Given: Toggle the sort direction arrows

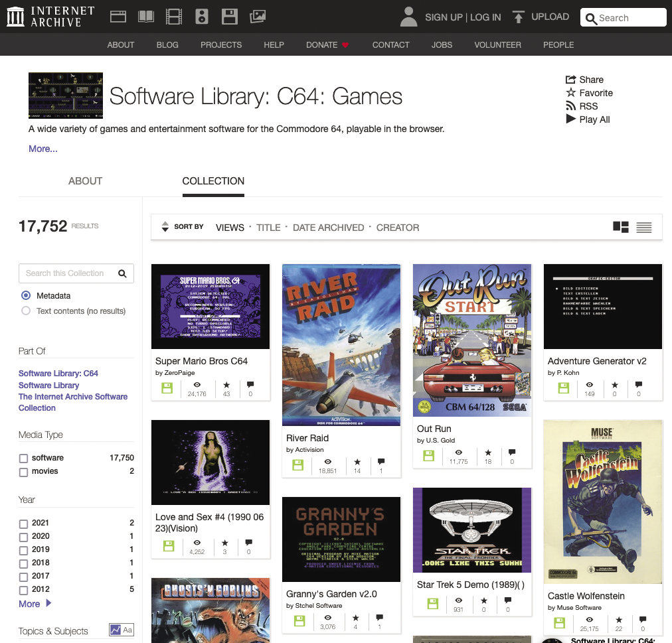Looking at the screenshot, I should coord(165,227).
